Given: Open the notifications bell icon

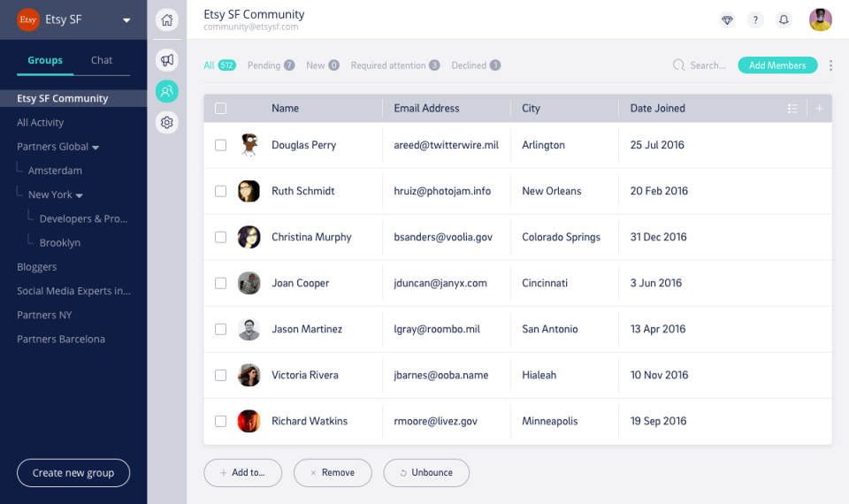Looking at the screenshot, I should pos(784,20).
